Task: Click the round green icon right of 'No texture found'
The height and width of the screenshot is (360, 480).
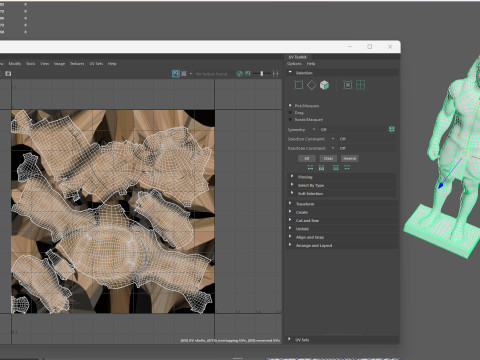Action: click(239, 73)
